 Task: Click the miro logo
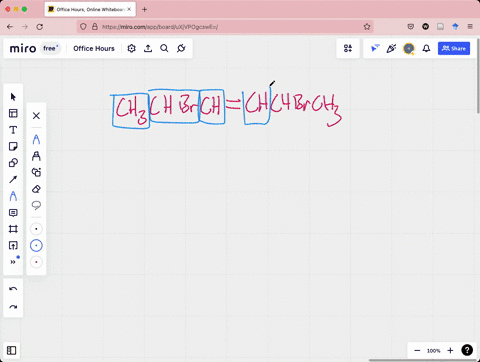pyautogui.click(x=23, y=49)
